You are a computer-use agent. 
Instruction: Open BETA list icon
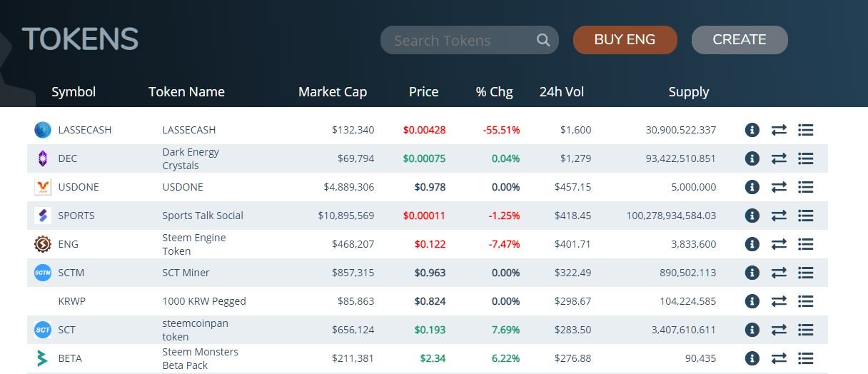point(806,358)
